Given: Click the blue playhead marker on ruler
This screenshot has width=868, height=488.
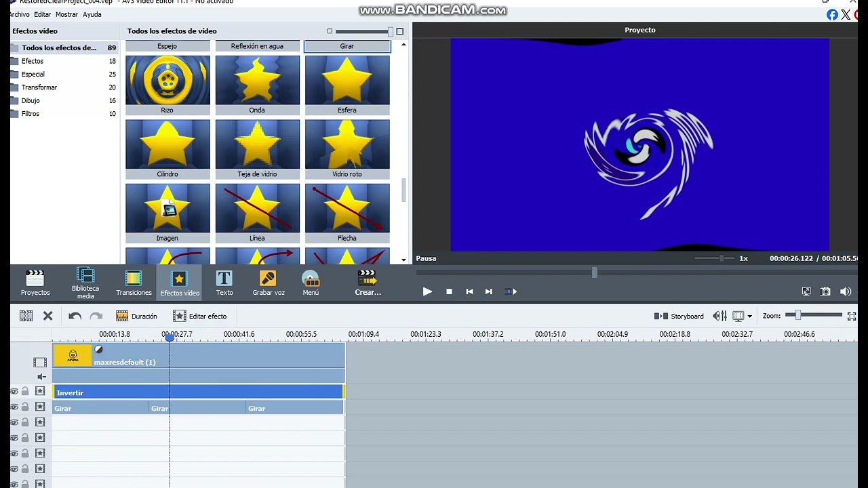Looking at the screenshot, I should click(170, 337).
